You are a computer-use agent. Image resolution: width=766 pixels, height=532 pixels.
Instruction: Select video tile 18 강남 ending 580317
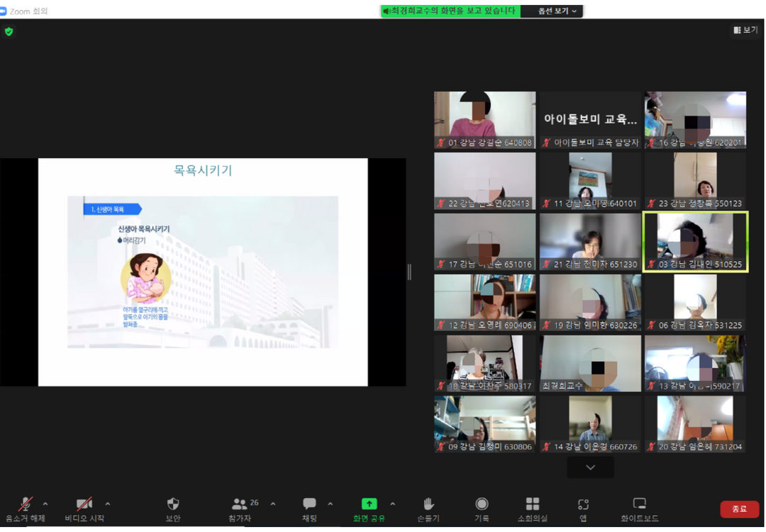[484, 363]
